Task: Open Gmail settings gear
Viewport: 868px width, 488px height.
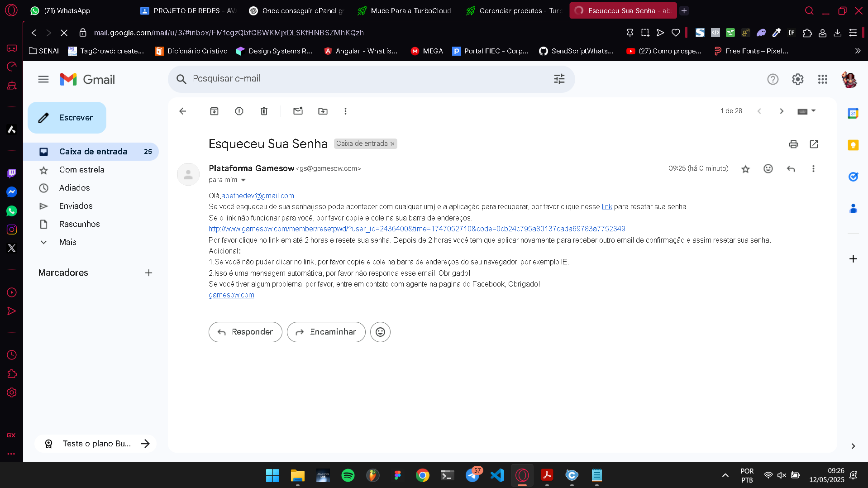Action: point(797,79)
